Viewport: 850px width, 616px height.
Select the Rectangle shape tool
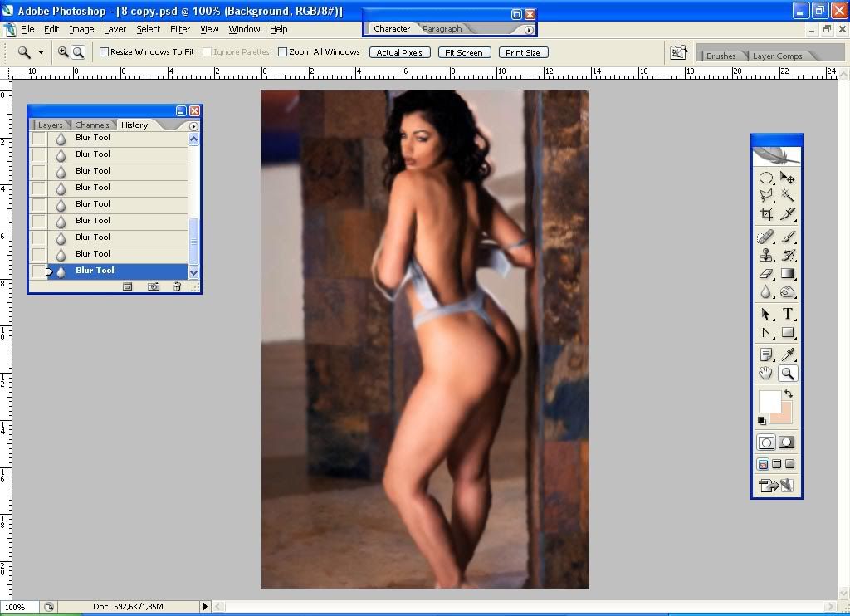787,332
